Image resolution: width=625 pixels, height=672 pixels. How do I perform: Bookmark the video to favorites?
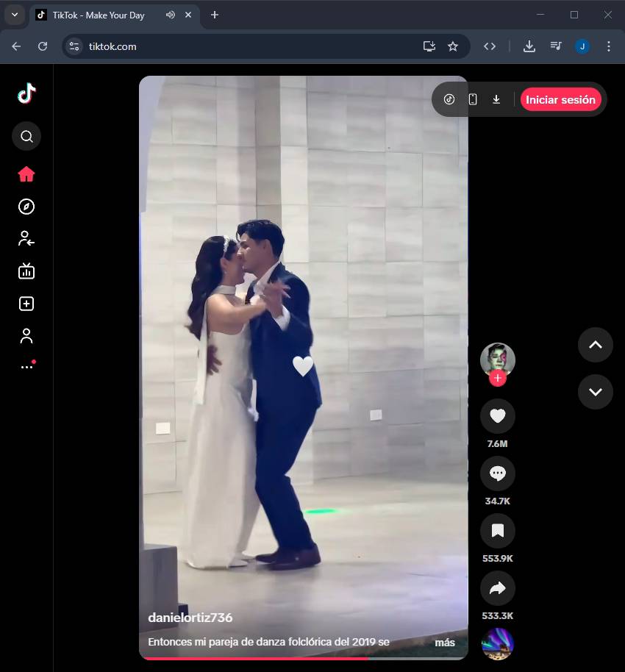(x=497, y=531)
